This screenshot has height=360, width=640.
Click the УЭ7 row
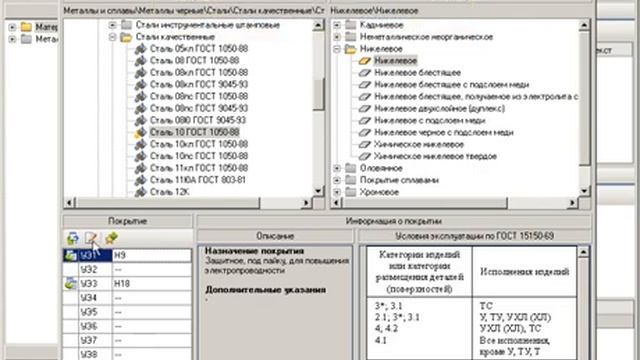tap(127, 340)
